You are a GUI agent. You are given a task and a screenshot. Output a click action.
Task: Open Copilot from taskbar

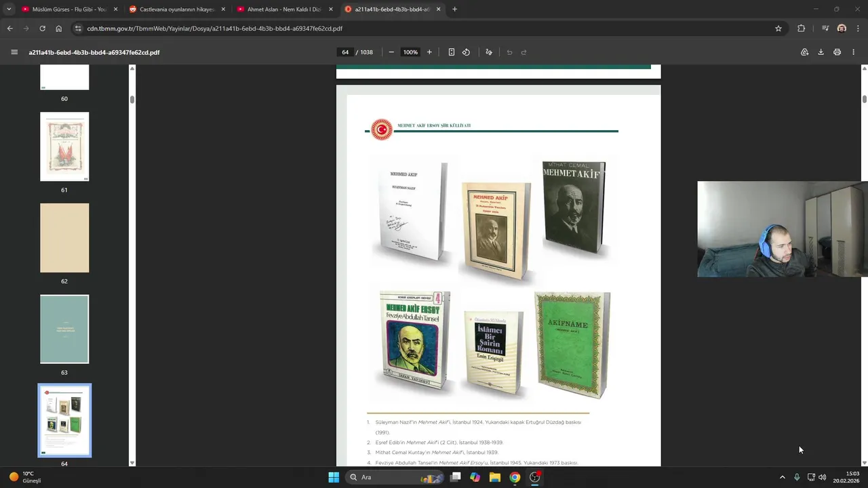[x=475, y=477]
